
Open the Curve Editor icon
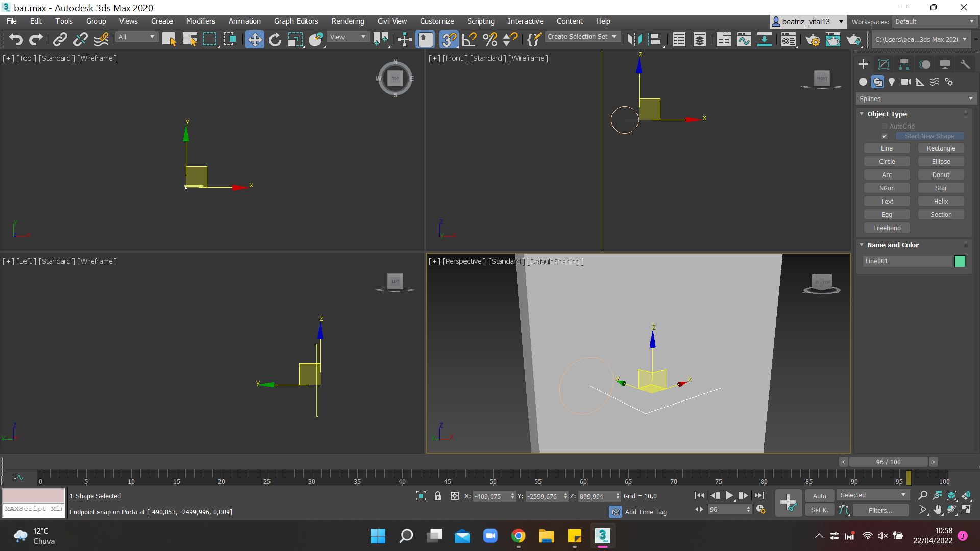click(x=744, y=39)
